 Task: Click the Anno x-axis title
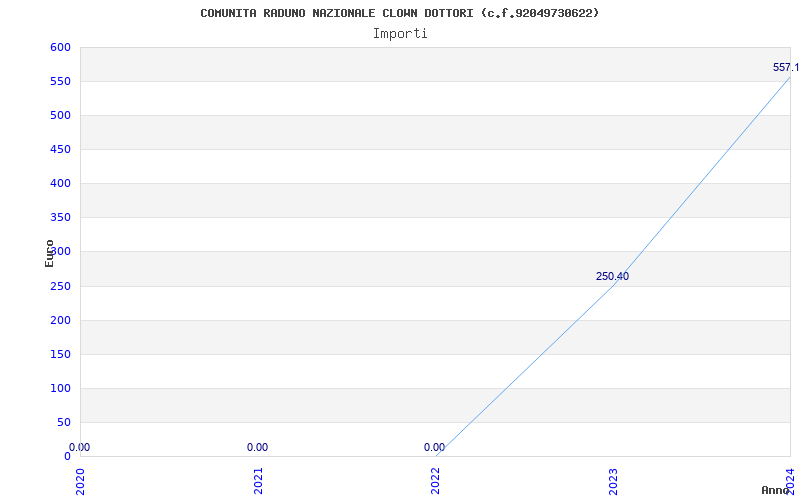[x=776, y=490]
